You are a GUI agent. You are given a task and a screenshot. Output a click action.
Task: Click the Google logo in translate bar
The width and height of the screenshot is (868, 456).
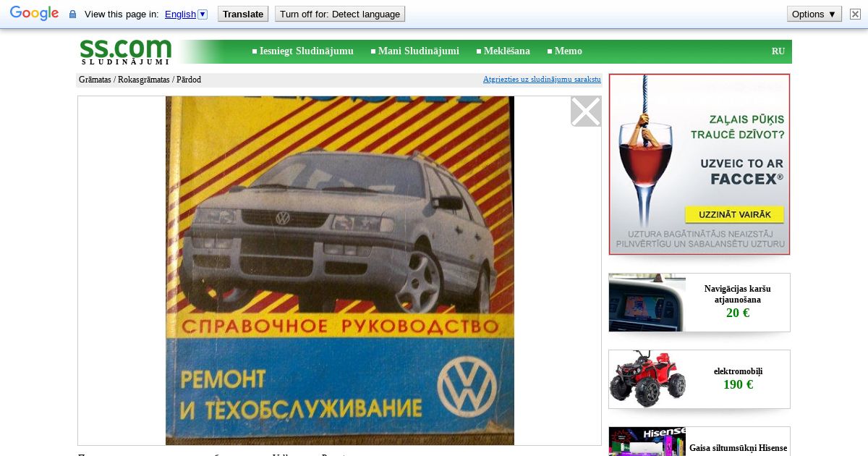[34, 14]
